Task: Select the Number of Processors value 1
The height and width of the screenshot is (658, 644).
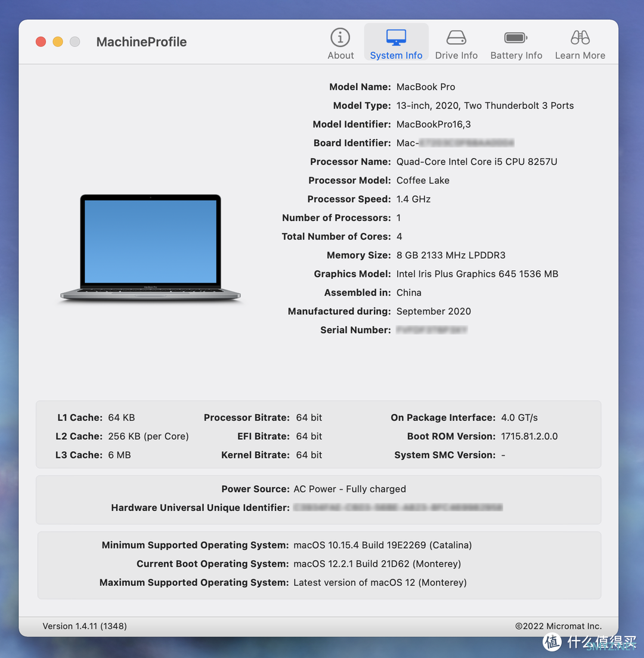Action: (x=398, y=218)
